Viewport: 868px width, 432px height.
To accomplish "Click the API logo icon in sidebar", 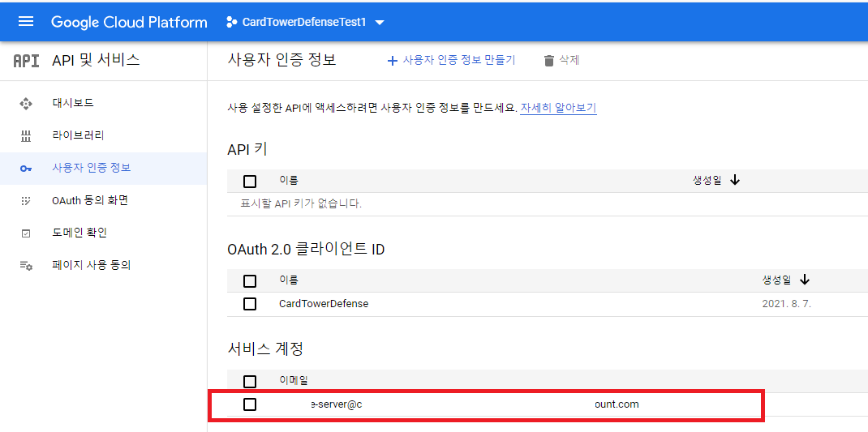I will coord(26,61).
